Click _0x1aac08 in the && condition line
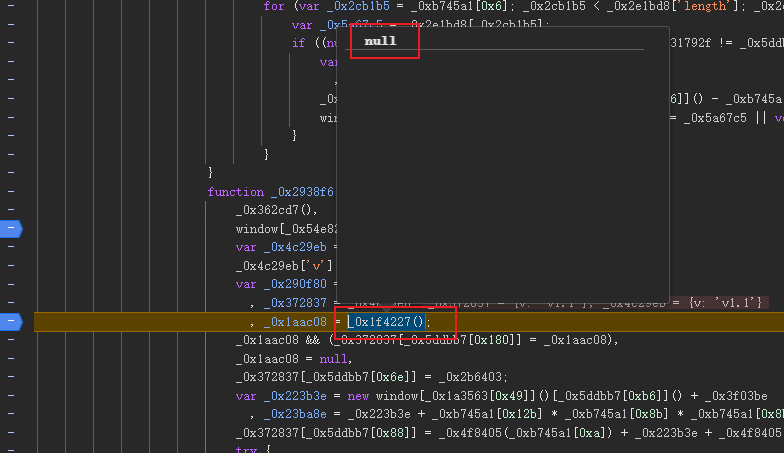The image size is (784, 453). (268, 340)
